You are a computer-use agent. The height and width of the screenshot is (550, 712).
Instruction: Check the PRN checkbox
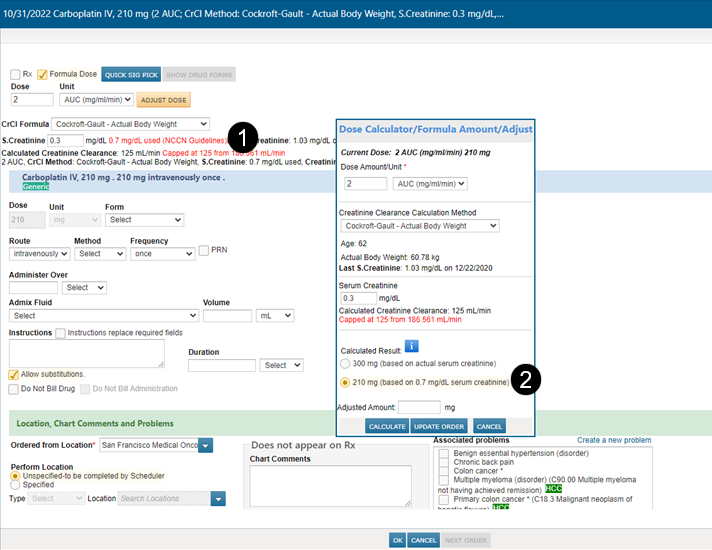point(204,250)
